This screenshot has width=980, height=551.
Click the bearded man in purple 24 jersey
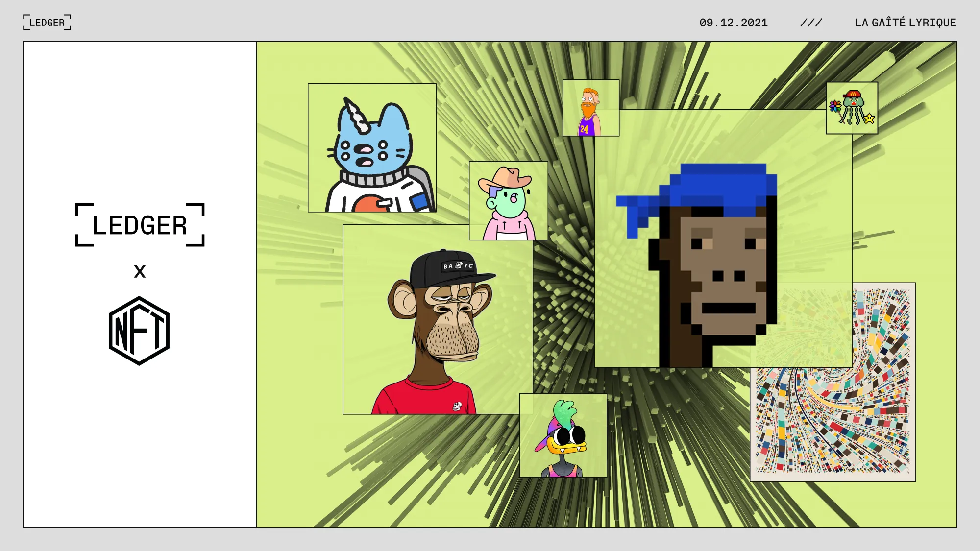(x=590, y=108)
